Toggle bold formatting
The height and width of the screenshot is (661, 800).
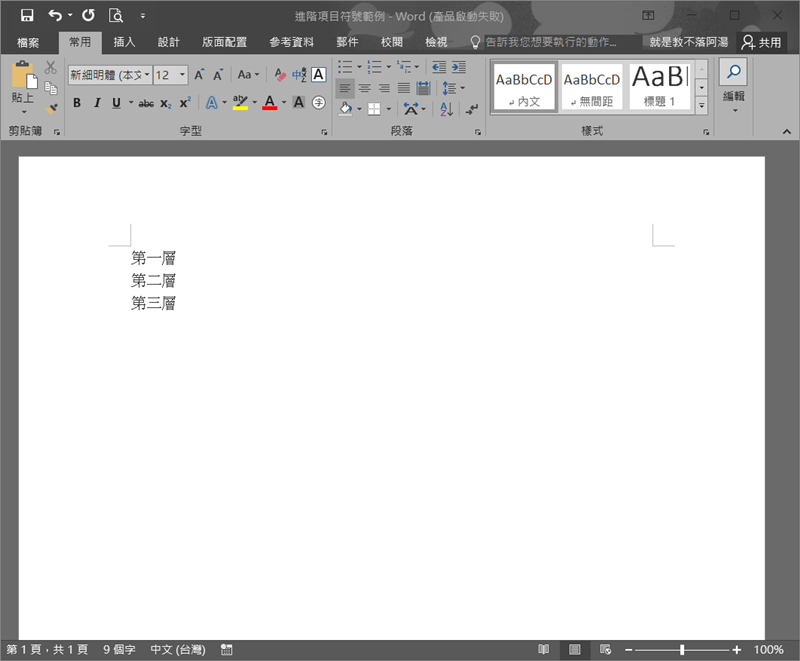coord(77,103)
